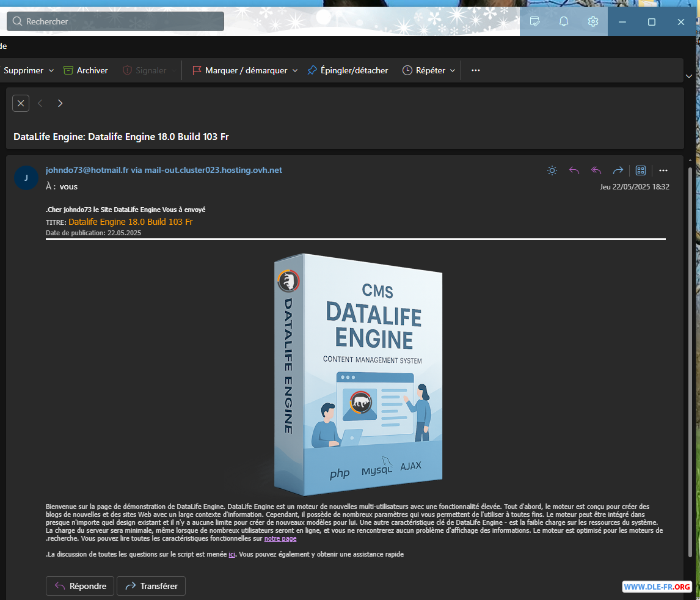The width and height of the screenshot is (700, 600).
Task: Open the Datalife Engine 18.0 Build 103 Fr title link
Action: [x=130, y=222]
